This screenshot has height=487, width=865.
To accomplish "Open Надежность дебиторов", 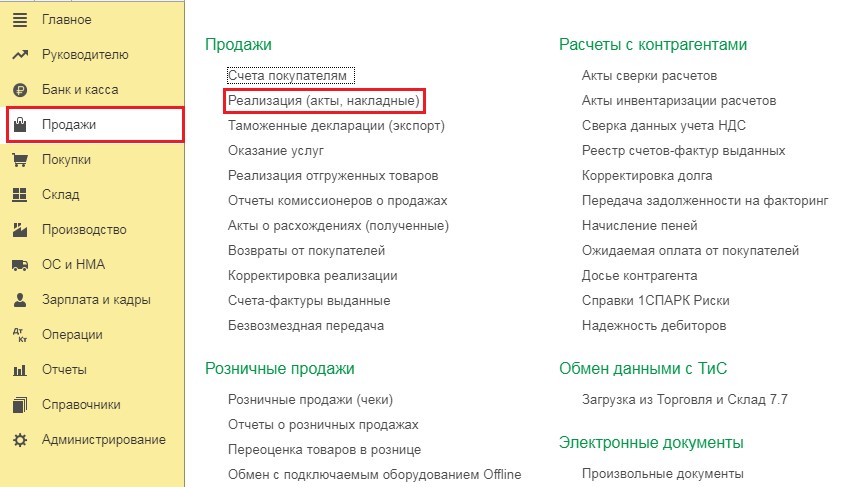I will point(654,325).
